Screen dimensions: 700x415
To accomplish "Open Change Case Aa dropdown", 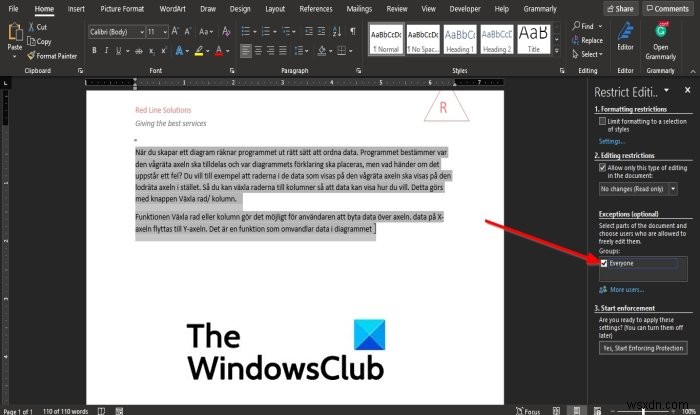I will pos(206,31).
